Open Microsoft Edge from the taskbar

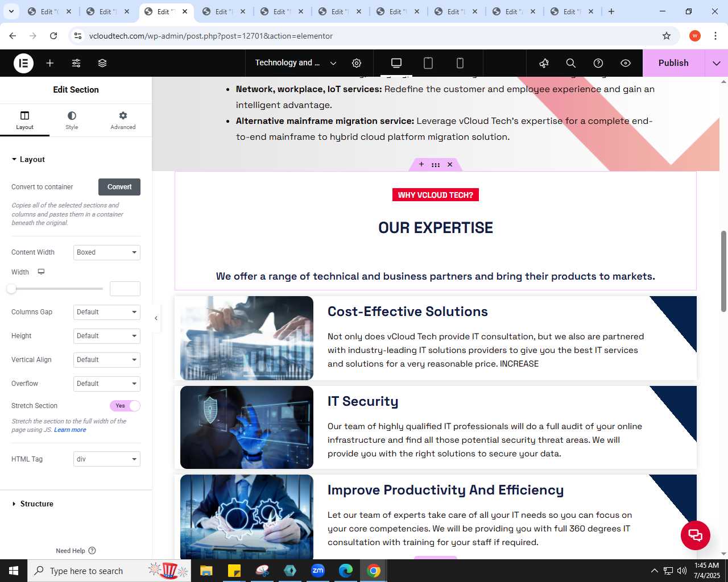(x=346, y=571)
